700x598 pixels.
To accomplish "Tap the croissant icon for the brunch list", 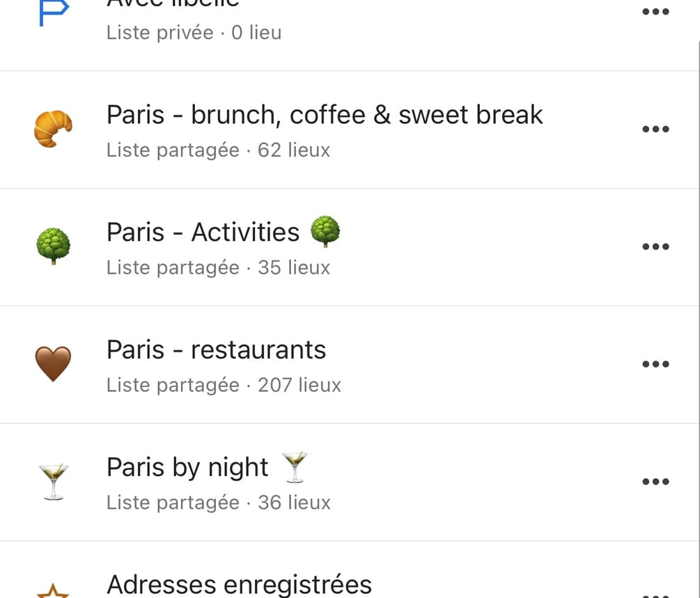I will click(53, 129).
